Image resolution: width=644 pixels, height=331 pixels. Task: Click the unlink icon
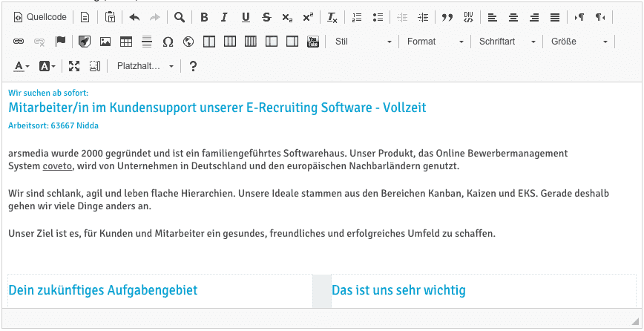point(39,42)
